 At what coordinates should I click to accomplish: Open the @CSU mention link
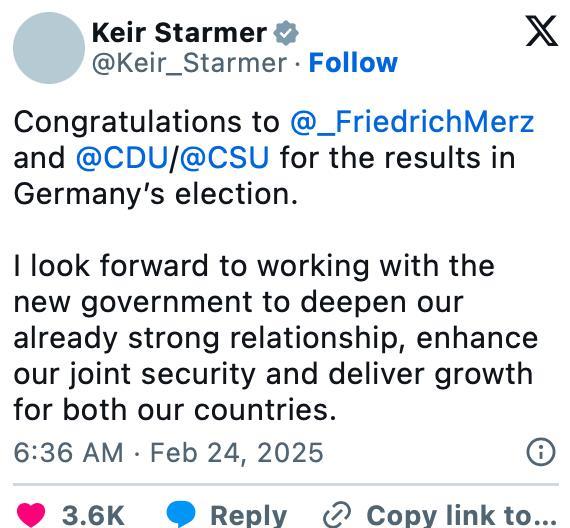(x=224, y=158)
